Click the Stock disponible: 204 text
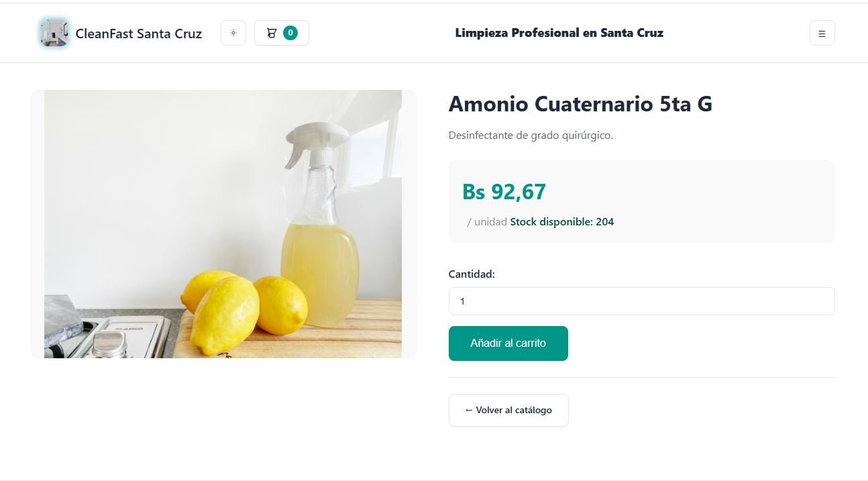The image size is (868, 481). 561,222
